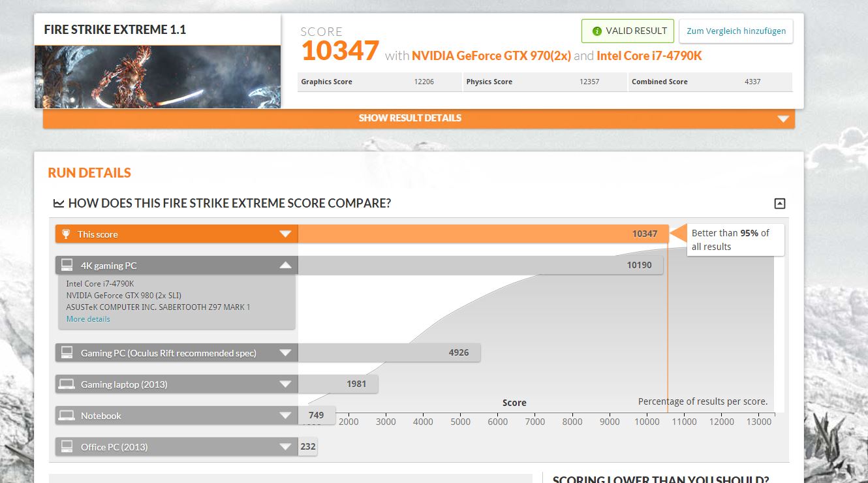The width and height of the screenshot is (868, 483).
Task: Click the NVIDIA GeForce GTX 970(2x) link
Action: [491, 56]
